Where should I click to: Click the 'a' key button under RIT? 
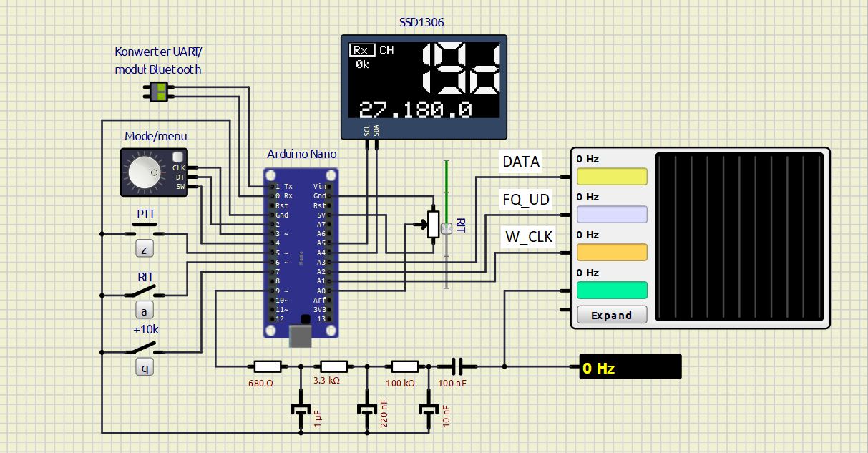pos(146,310)
